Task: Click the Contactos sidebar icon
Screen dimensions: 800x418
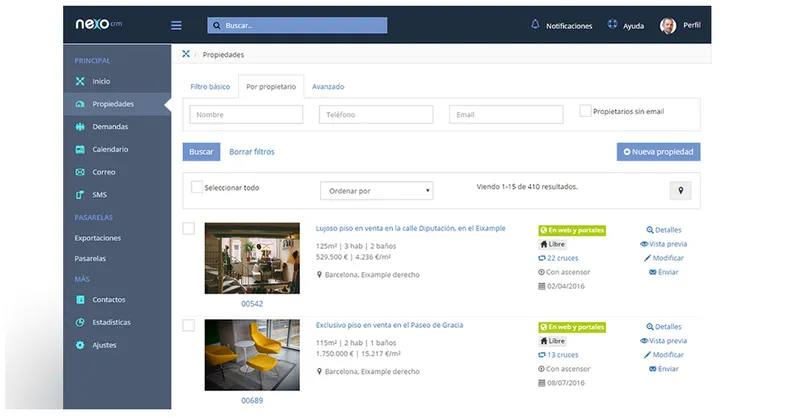Action: 80,300
